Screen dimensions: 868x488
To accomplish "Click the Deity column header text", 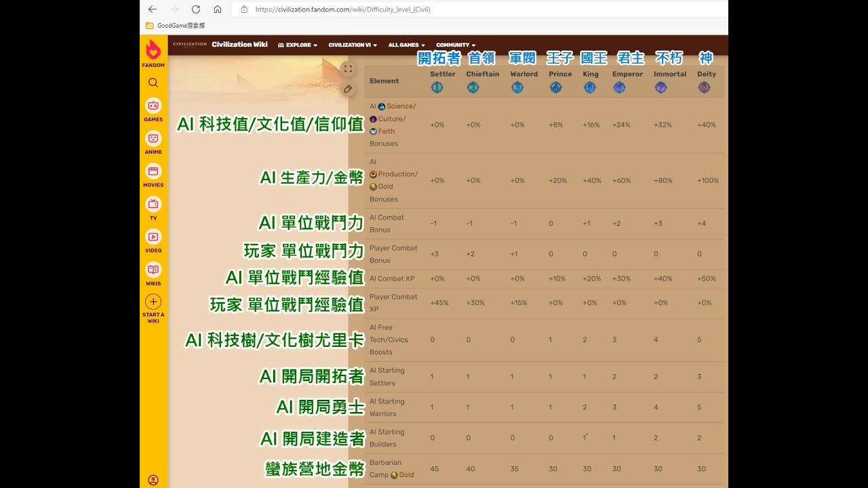I will [707, 74].
